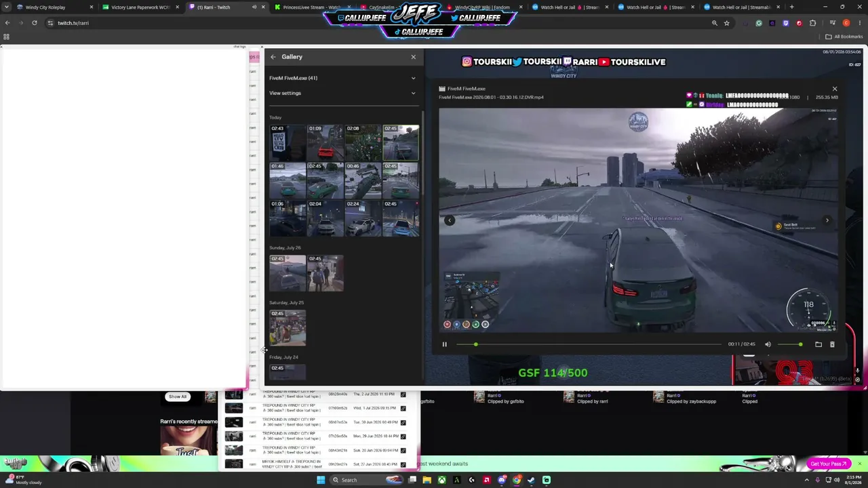Viewport: 868px width, 488px height.
Task: Go to the previous clip with left arrow
Action: 449,220
